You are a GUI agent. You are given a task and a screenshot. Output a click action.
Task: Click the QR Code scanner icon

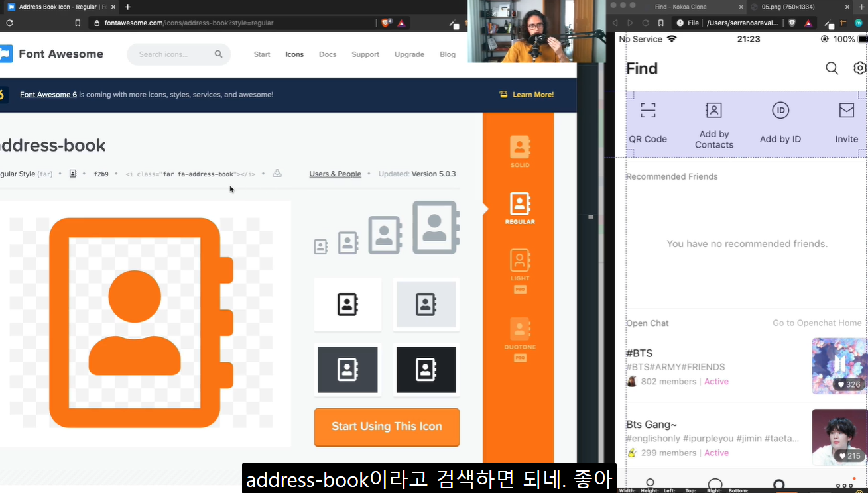[x=648, y=110]
